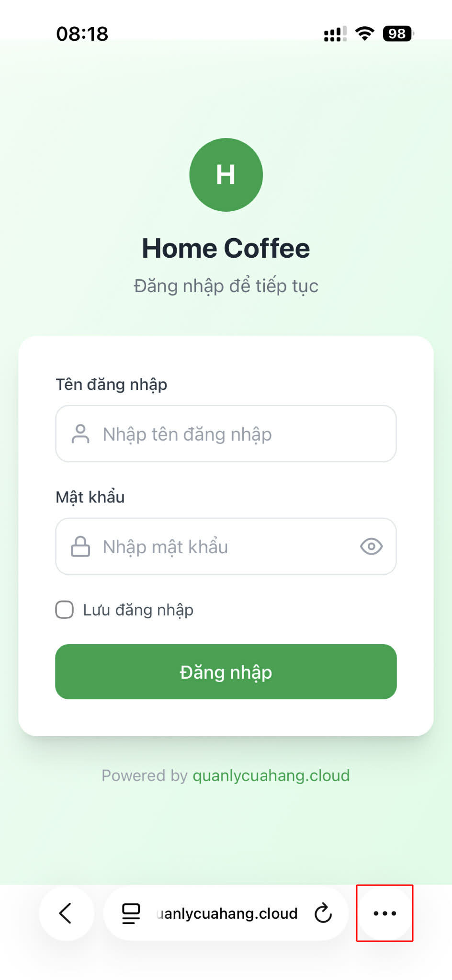The height and width of the screenshot is (980, 452).
Task: Click the lock icon in password field
Action: (x=81, y=547)
